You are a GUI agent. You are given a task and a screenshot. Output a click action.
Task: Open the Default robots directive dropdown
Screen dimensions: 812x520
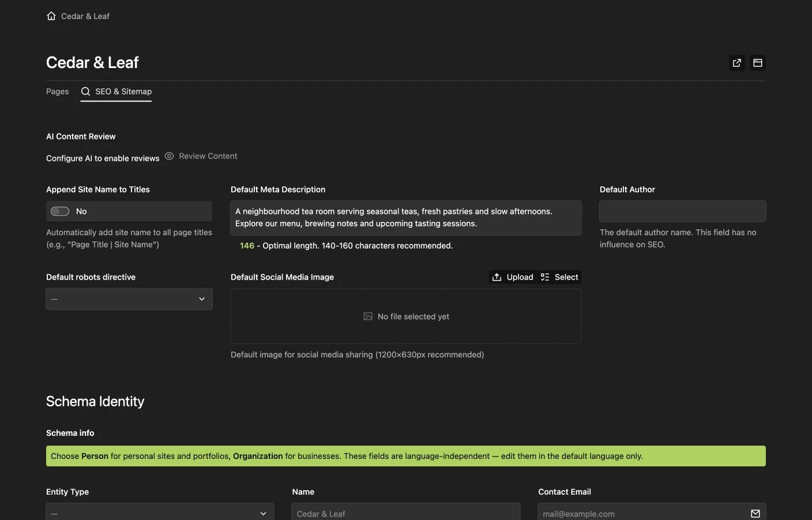pyautogui.click(x=129, y=299)
